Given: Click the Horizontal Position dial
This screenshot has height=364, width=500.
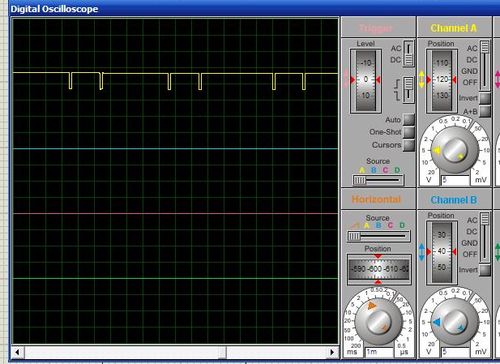Looking at the screenshot, I should 379,269.
